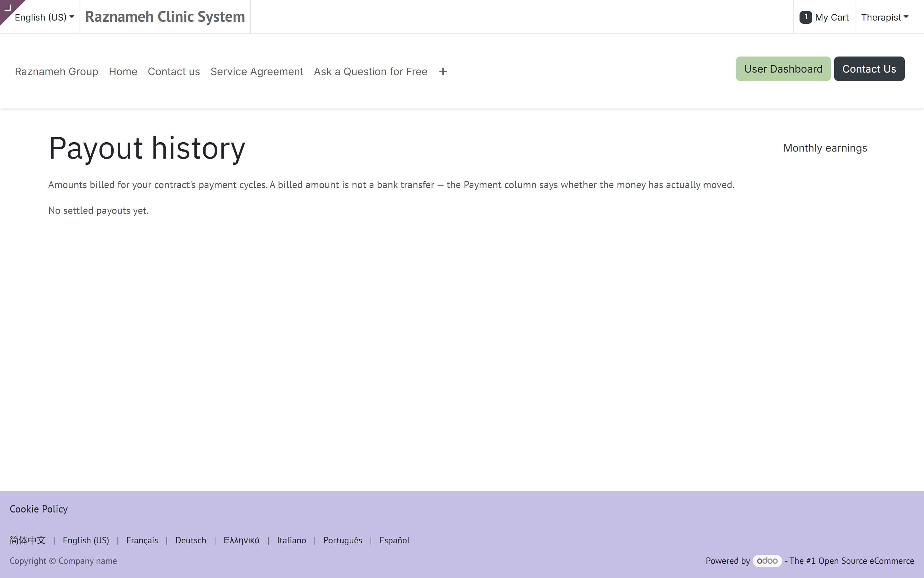Open the English (US) language dropdown in header
The image size is (924, 578).
(44, 17)
